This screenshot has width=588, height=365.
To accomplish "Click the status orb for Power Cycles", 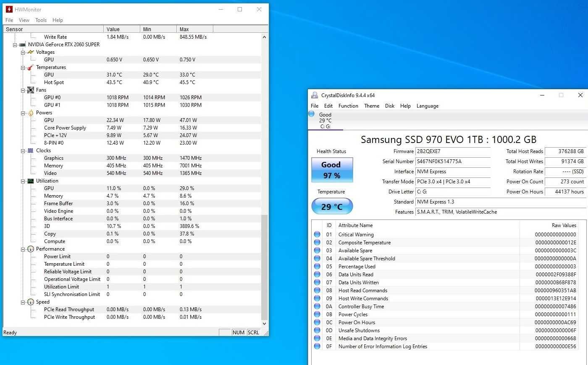I will click(x=317, y=315).
